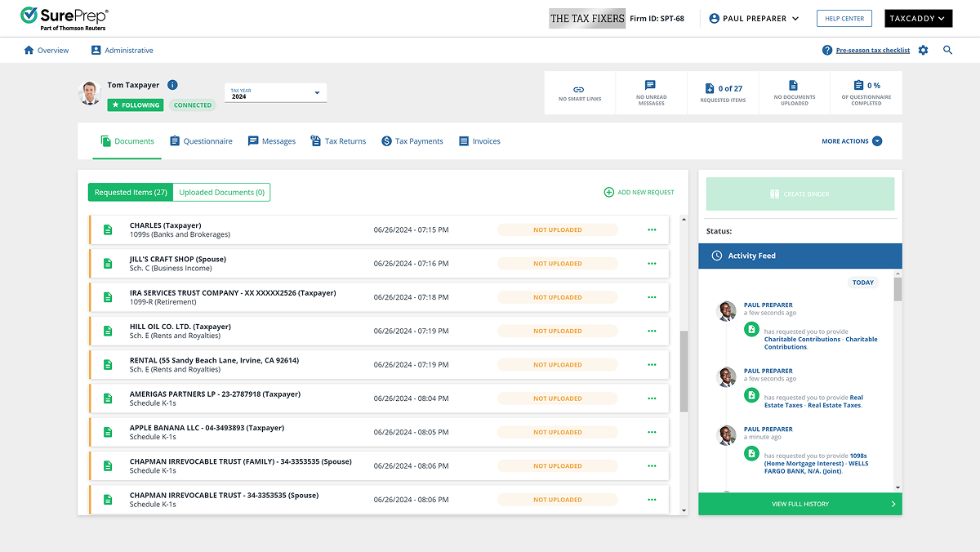Click document icon for Jill's Craft Shop

pos(108,264)
